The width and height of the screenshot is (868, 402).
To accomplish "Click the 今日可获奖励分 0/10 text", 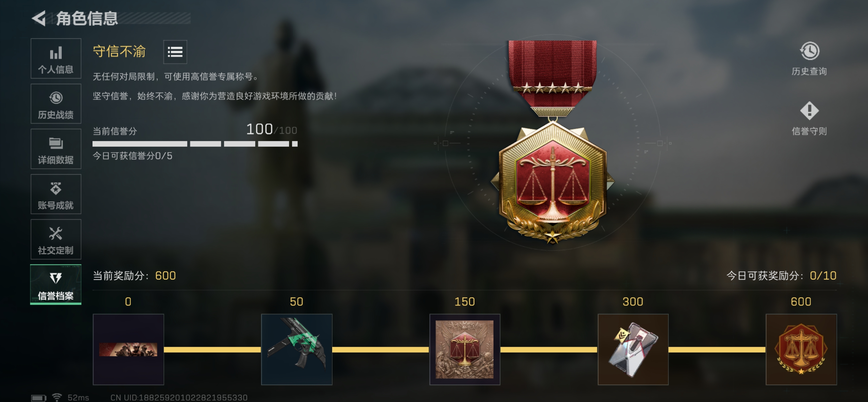I will pos(781,276).
